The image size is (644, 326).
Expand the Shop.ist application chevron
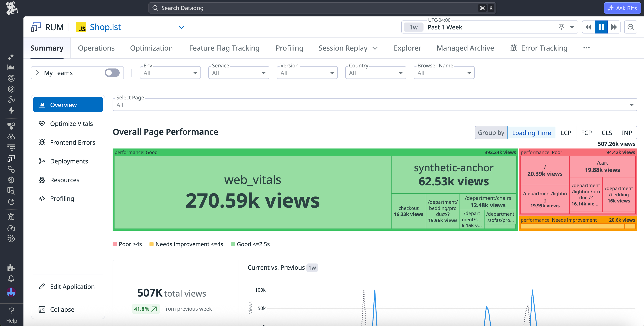(181, 27)
